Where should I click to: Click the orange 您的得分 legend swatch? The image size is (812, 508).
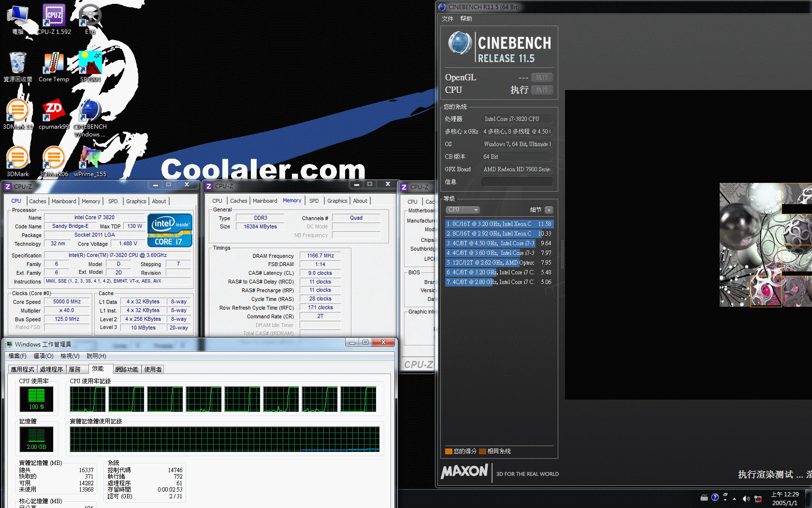point(449,451)
